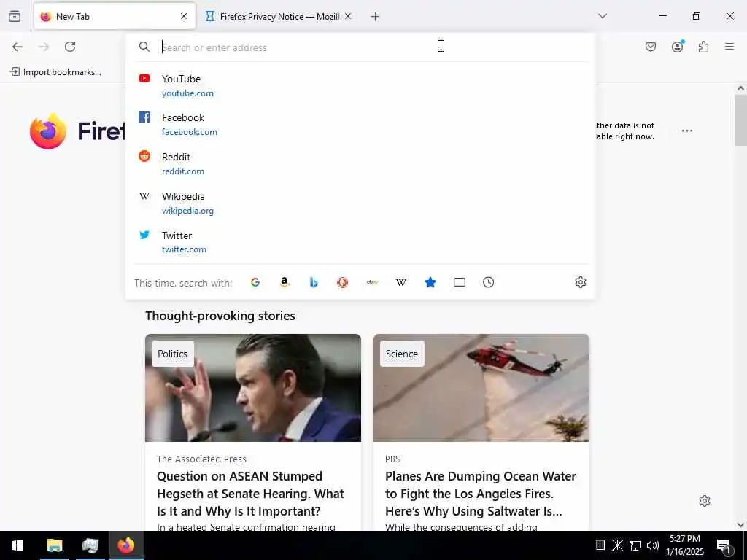
Task: Go back using the back arrow
Action: (x=18, y=47)
